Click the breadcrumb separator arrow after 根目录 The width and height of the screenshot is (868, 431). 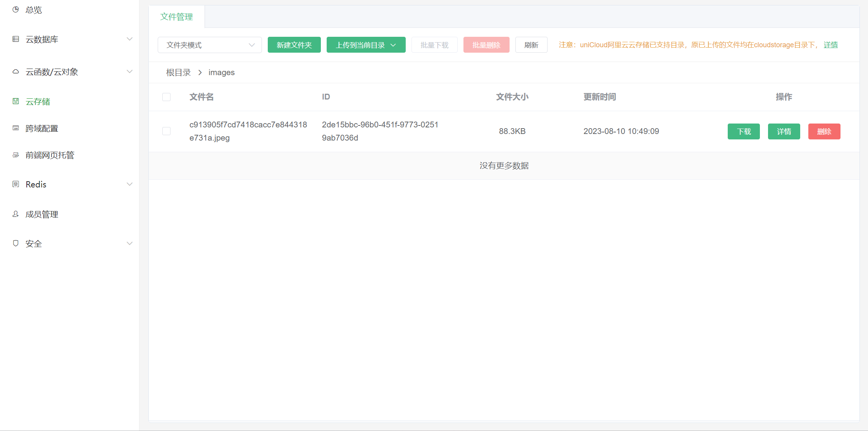[x=200, y=72]
